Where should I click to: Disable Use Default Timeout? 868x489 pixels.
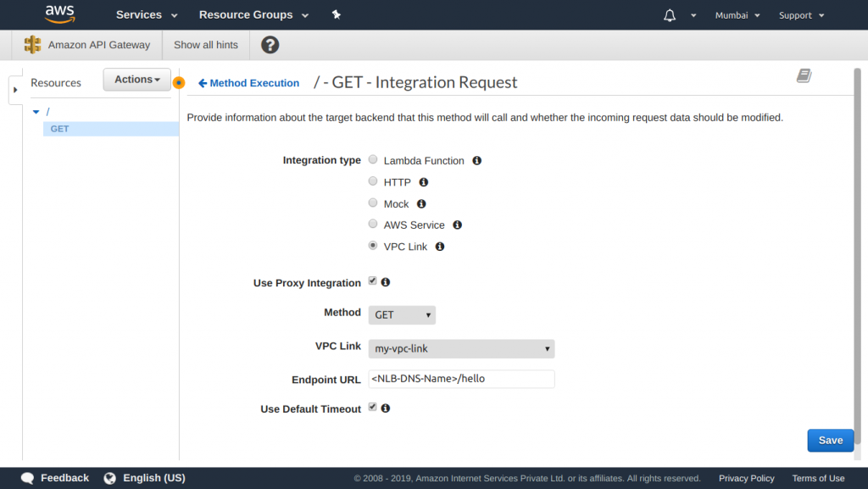[371, 406]
